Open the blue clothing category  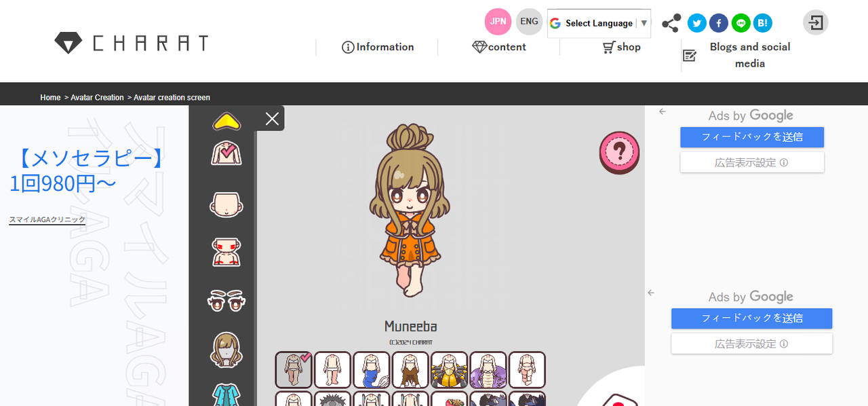tap(226, 395)
